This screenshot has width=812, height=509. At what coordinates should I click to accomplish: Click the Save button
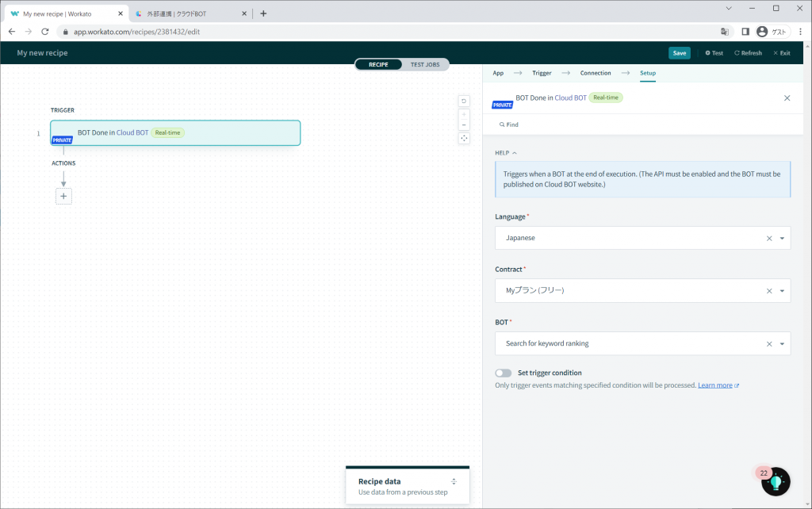click(x=680, y=53)
